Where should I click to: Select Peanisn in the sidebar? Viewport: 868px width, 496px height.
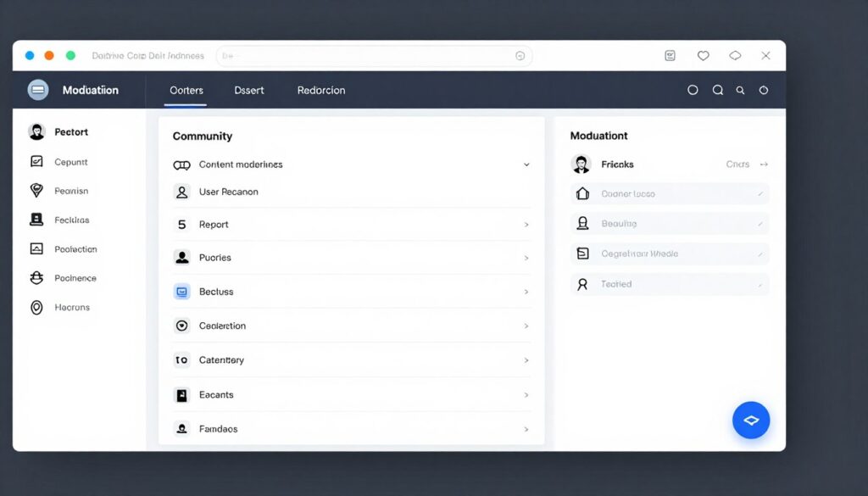click(x=58, y=191)
